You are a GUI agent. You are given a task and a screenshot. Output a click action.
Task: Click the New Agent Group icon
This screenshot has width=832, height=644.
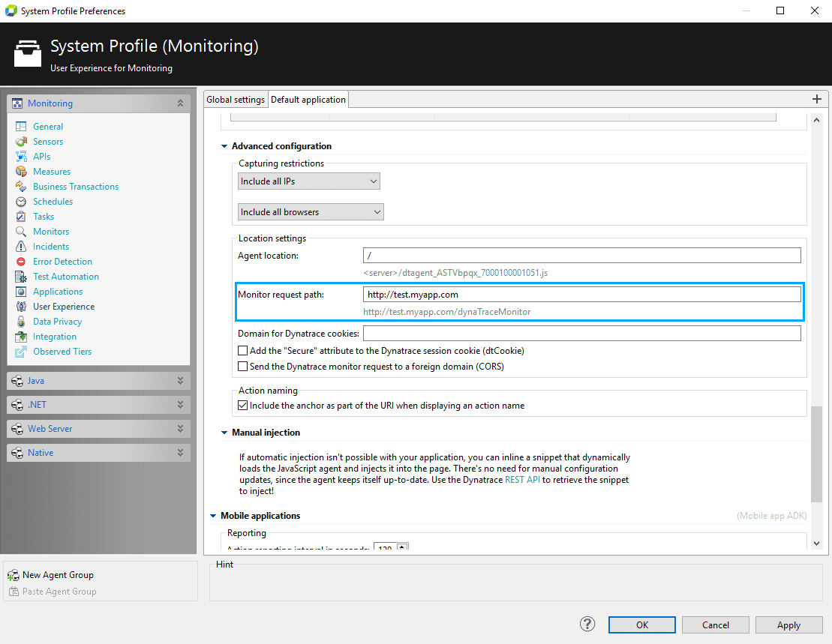coord(14,575)
